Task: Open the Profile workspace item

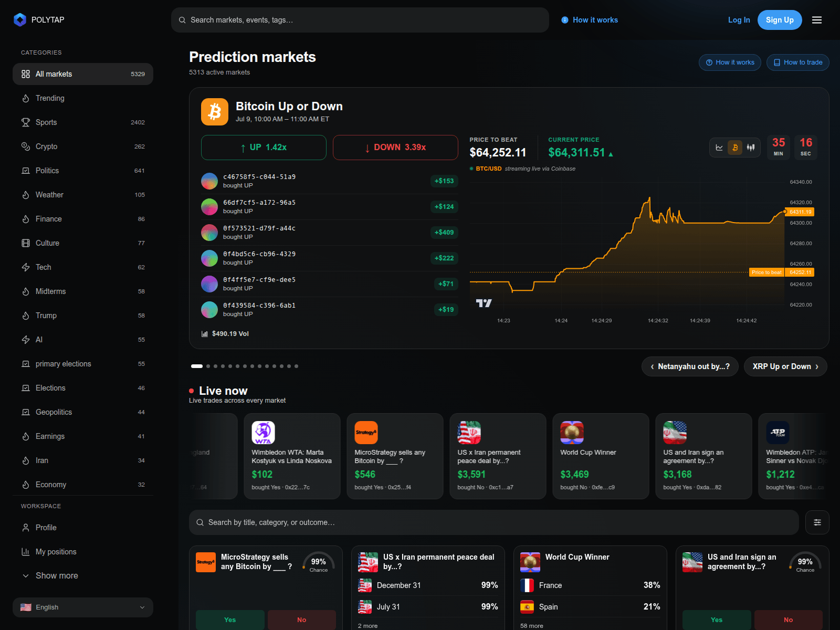Action: coord(83,528)
